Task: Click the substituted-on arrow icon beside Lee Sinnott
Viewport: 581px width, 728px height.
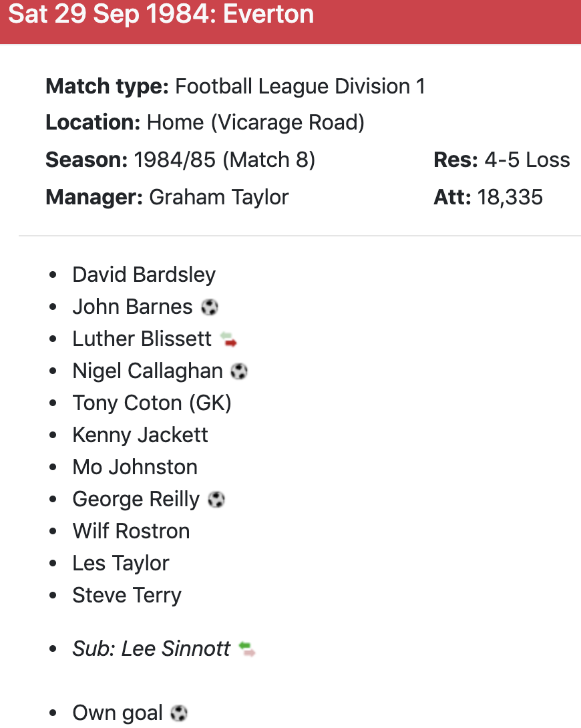Action: coord(247,649)
